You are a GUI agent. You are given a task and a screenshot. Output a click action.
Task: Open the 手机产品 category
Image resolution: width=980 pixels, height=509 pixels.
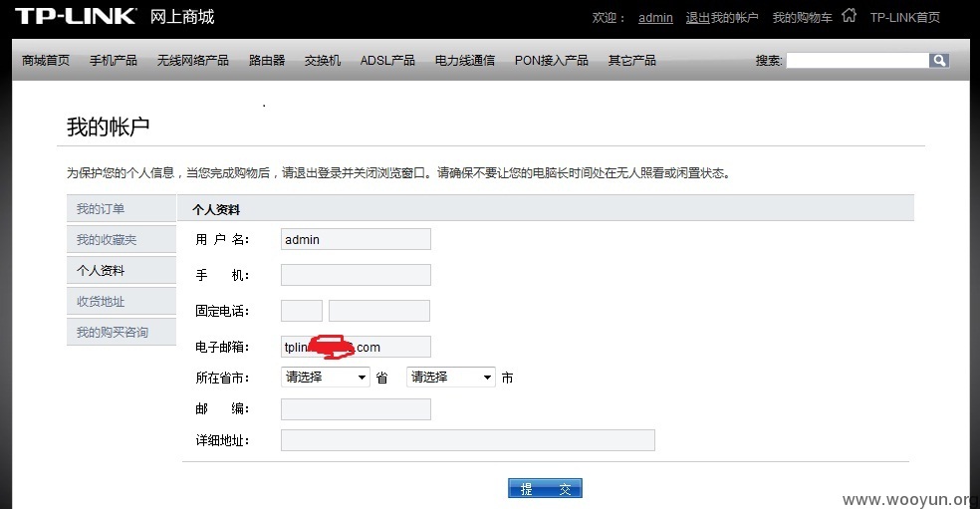[114, 60]
